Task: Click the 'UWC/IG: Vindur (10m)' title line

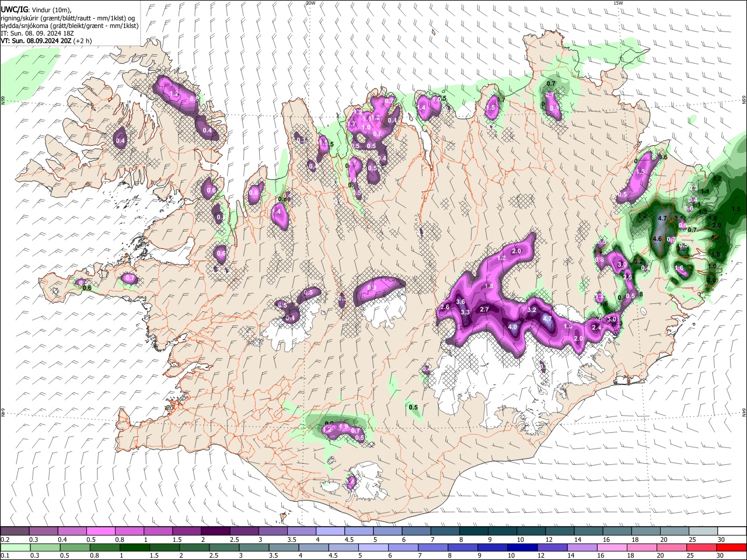Action: click(37, 10)
